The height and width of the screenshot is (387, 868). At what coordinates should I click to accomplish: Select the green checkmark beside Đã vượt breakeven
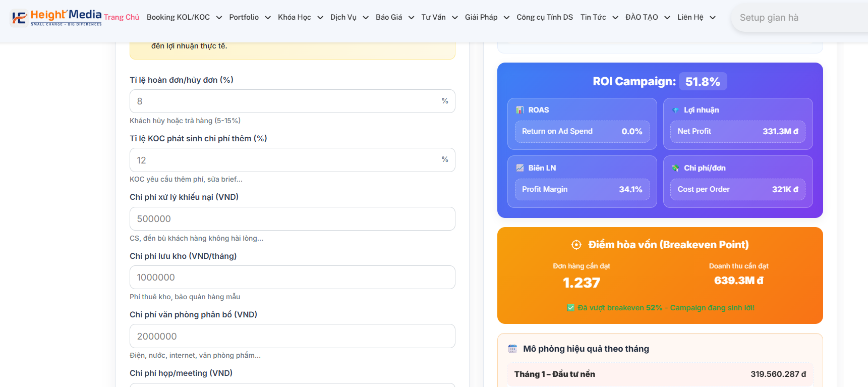pos(570,308)
